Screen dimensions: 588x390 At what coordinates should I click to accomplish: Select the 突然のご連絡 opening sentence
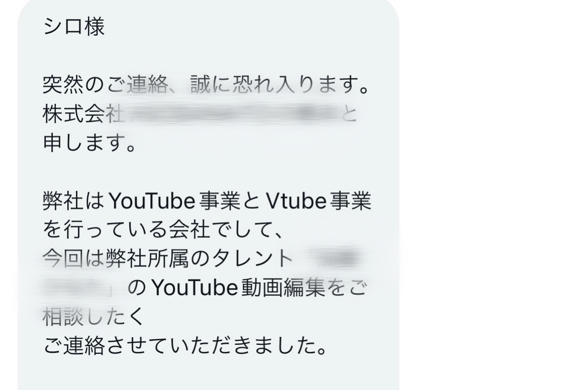[207, 85]
